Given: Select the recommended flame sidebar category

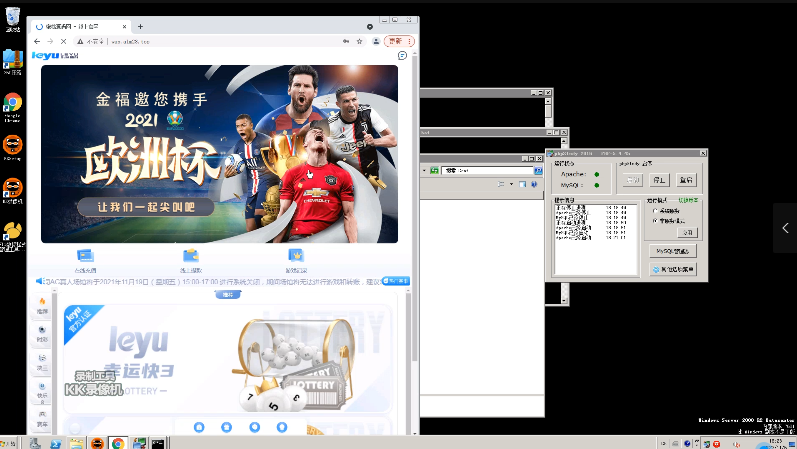Looking at the screenshot, I should [42, 306].
